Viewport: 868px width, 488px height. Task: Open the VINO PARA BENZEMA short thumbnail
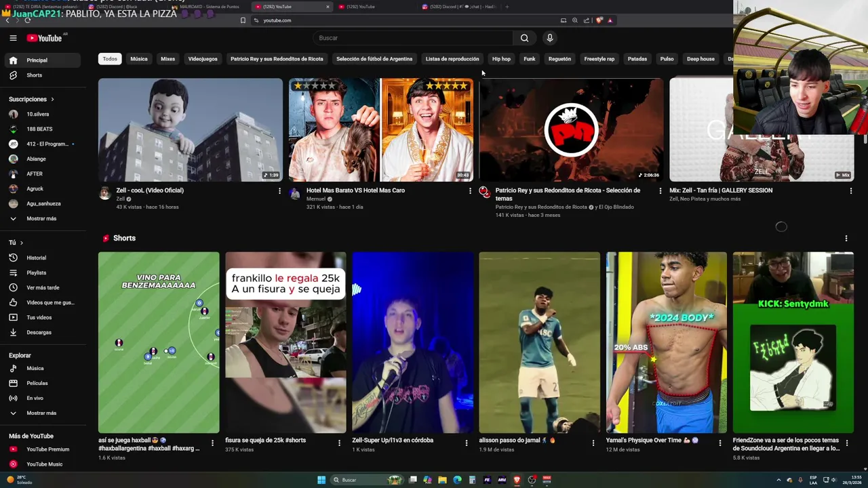(159, 342)
